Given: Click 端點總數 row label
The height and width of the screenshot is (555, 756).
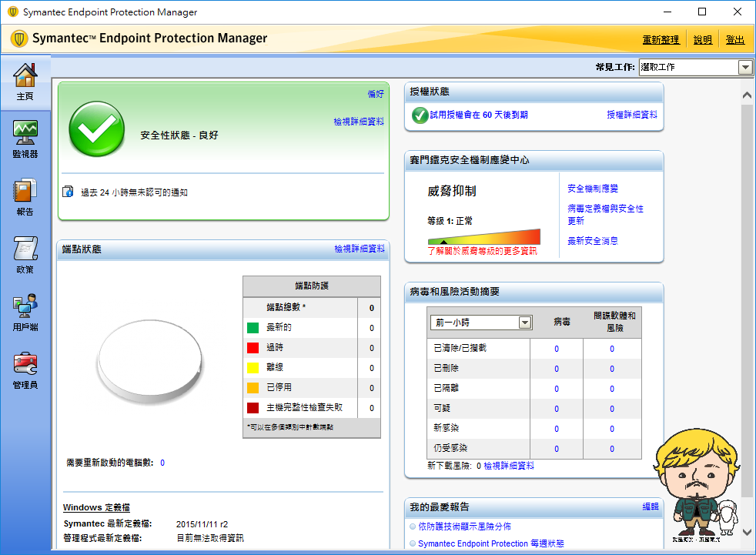Looking at the screenshot, I should 286,307.
